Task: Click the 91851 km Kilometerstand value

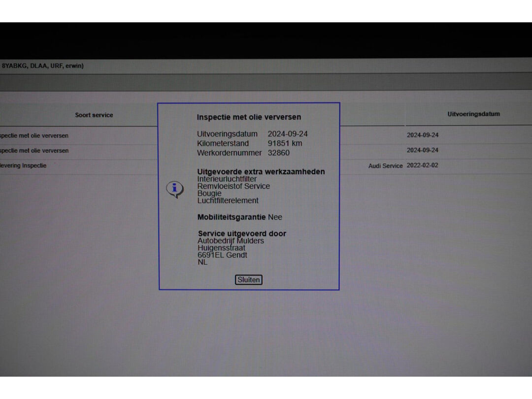Action: click(285, 143)
